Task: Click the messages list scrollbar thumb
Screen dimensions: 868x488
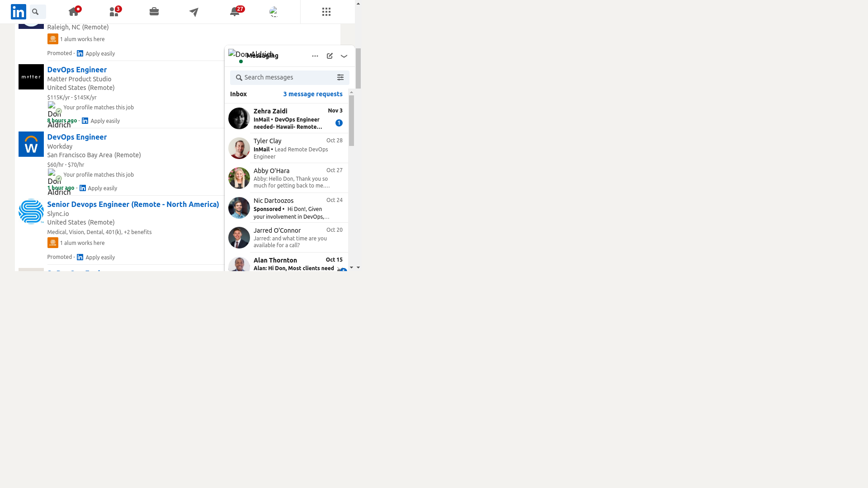Action: [351, 120]
